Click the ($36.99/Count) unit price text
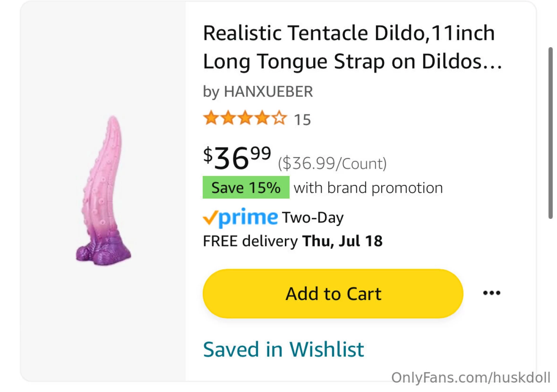This screenshot has width=557, height=392. (x=332, y=164)
